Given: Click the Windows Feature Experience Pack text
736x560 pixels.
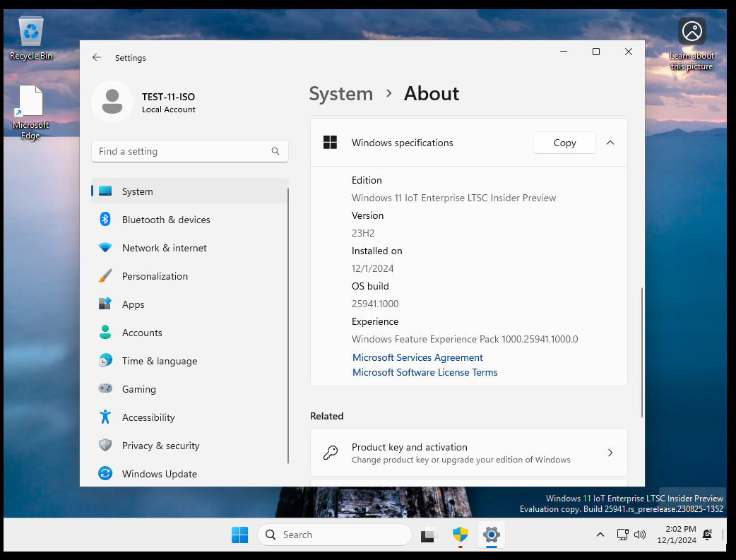Looking at the screenshot, I should point(465,339).
